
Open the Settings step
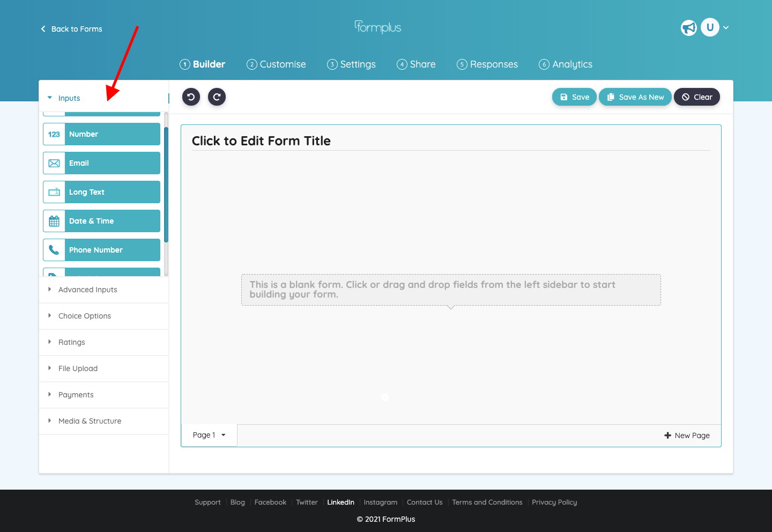[351, 64]
